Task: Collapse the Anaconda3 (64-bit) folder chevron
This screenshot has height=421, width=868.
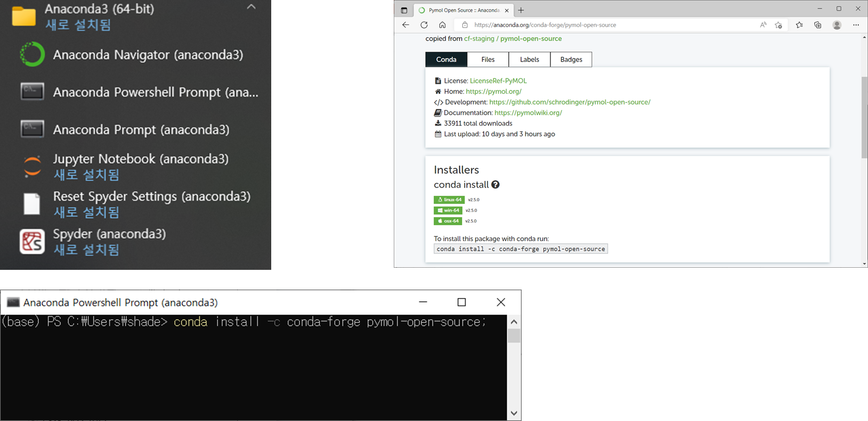Action: tap(252, 7)
